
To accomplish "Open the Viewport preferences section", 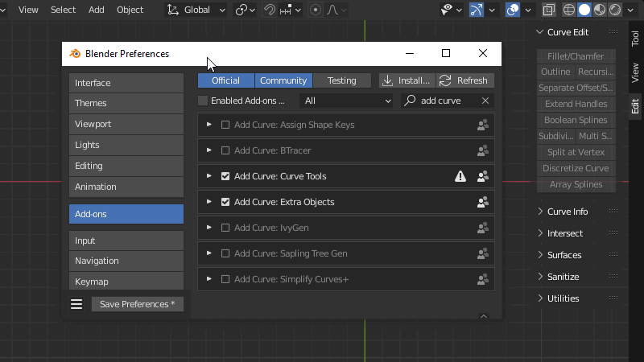I will [126, 124].
